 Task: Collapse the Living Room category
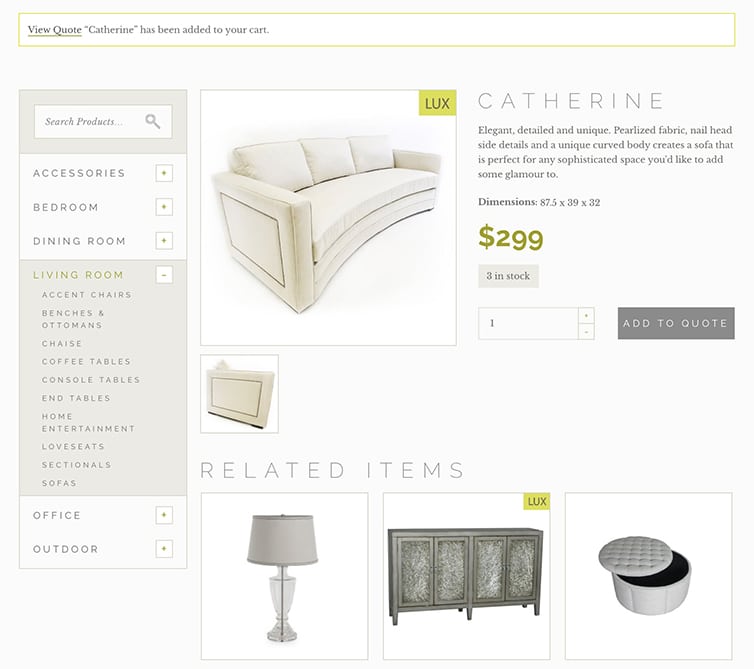pyautogui.click(x=164, y=275)
